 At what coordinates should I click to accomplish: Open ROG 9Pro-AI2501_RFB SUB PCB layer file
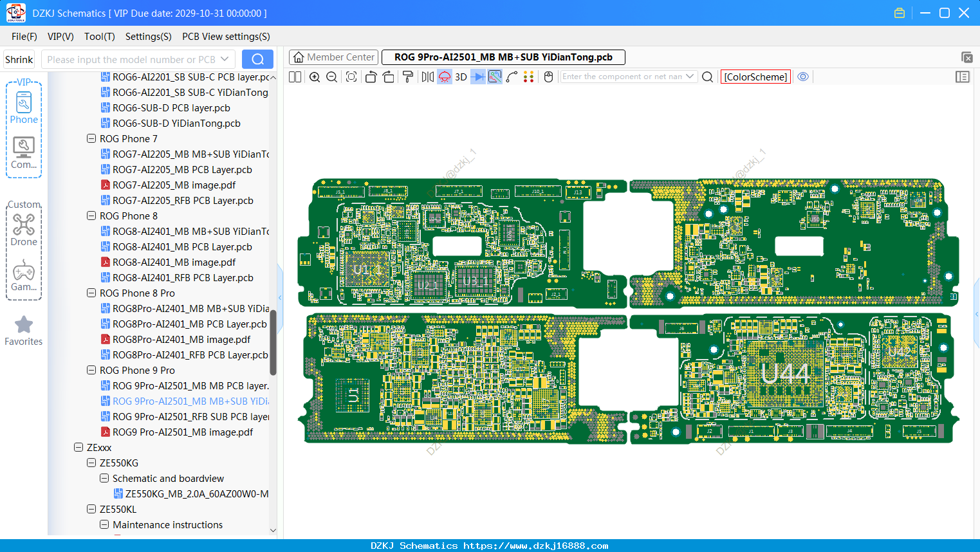tap(185, 417)
